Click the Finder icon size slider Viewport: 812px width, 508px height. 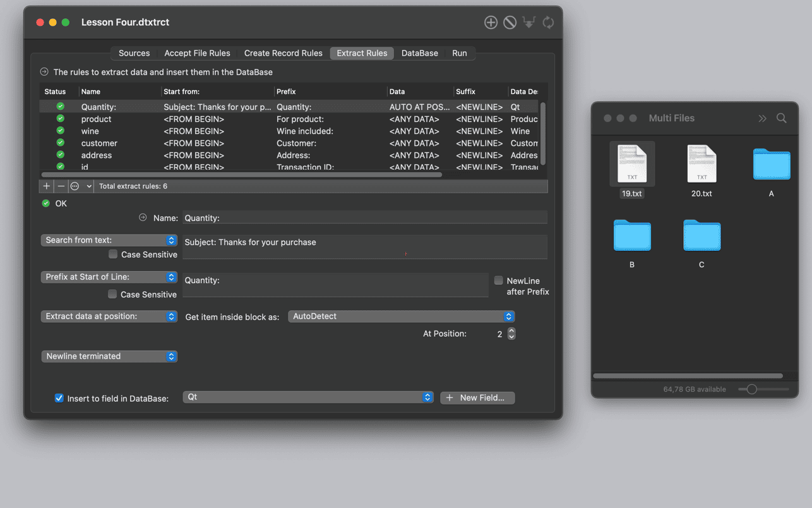751,389
